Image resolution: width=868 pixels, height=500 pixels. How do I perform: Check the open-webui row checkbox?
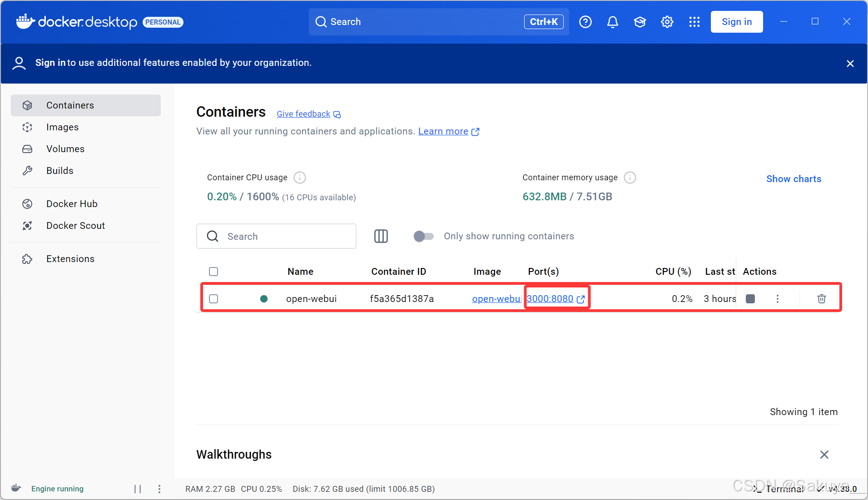(x=213, y=299)
